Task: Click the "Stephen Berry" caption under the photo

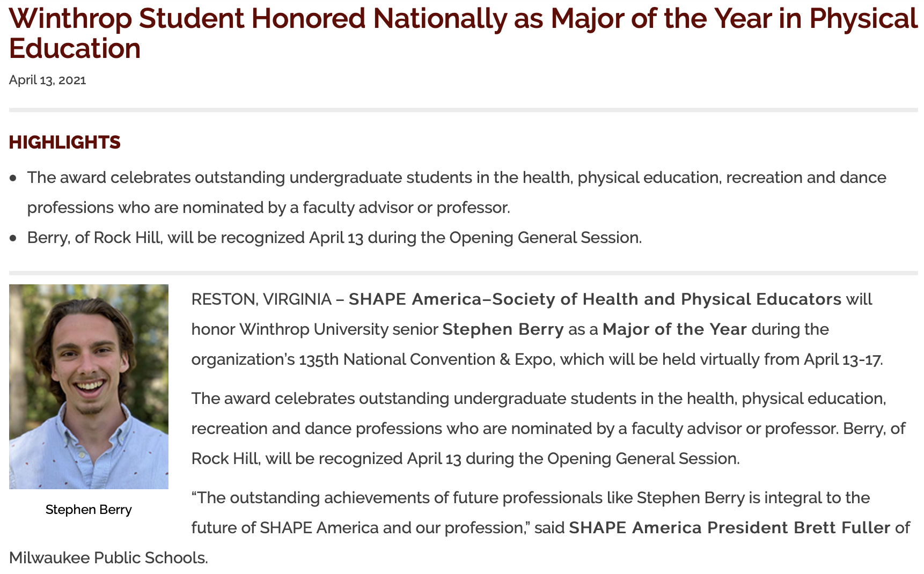Action: point(89,510)
